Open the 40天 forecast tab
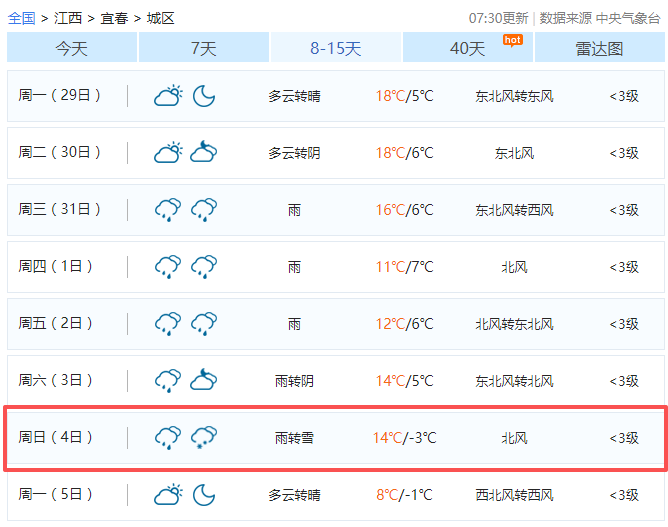The image size is (668, 527). (x=467, y=48)
